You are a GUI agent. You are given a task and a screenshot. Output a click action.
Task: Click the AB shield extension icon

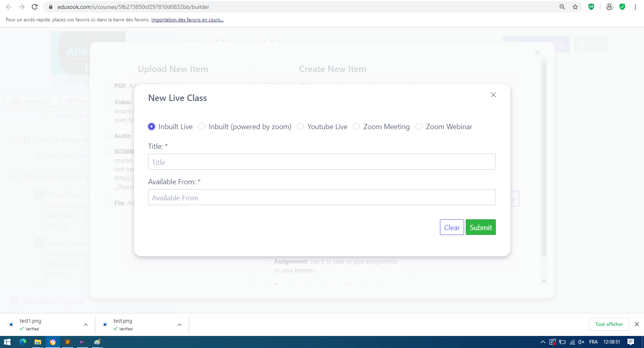[x=591, y=7]
